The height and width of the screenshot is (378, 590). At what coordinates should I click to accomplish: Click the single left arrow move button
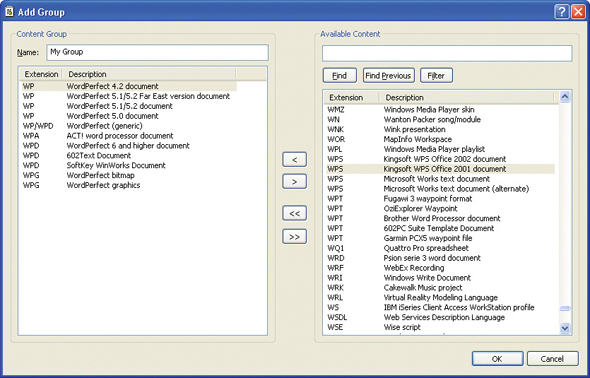pyautogui.click(x=295, y=159)
